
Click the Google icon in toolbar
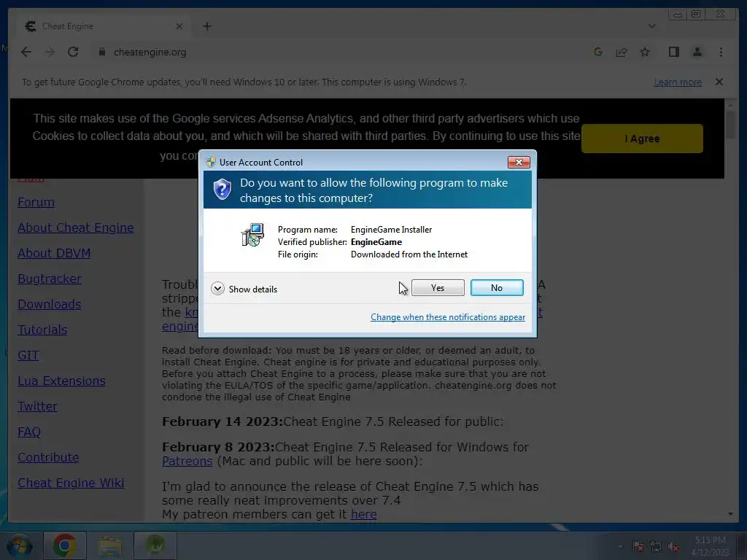pos(598,52)
